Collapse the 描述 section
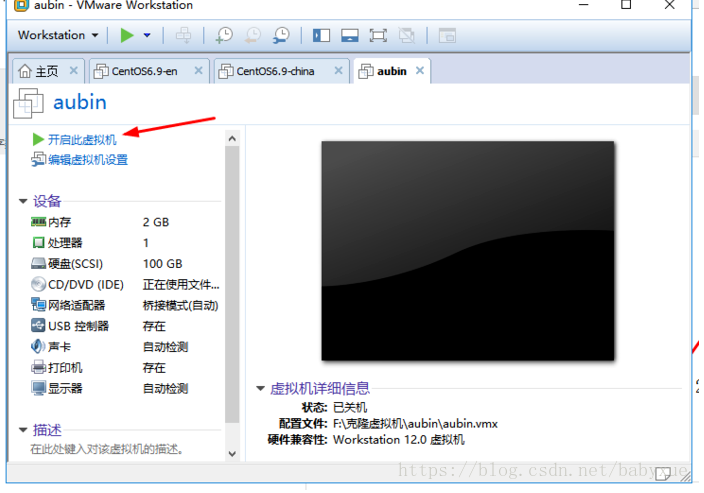The height and width of the screenshot is (493, 704). click(23, 430)
